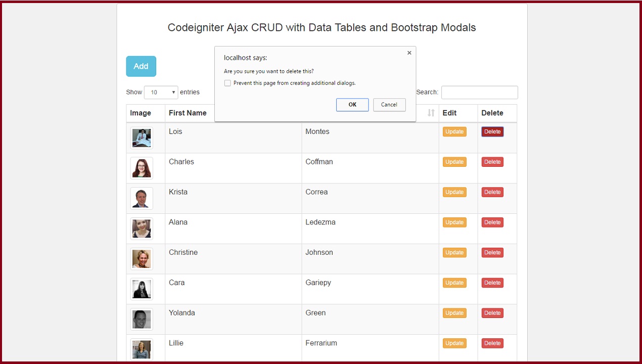Delete the Yolanda Green row
The height and width of the screenshot is (364, 642).
click(x=492, y=313)
